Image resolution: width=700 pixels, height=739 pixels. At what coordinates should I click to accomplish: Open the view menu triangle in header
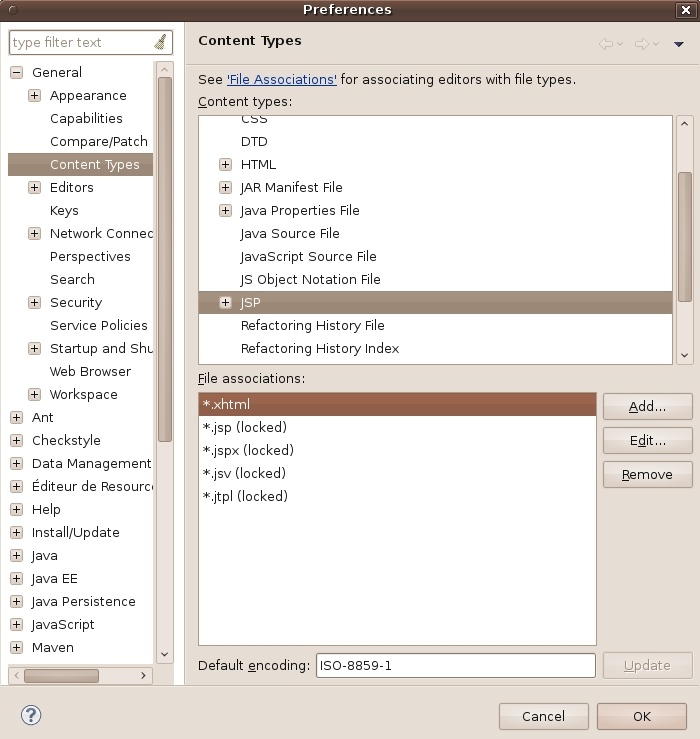click(679, 44)
